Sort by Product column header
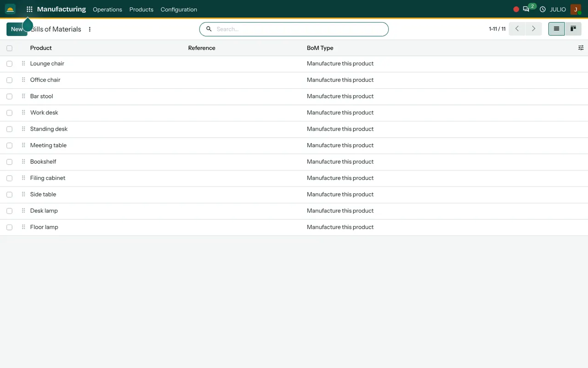The height and width of the screenshot is (368, 588). (x=41, y=48)
